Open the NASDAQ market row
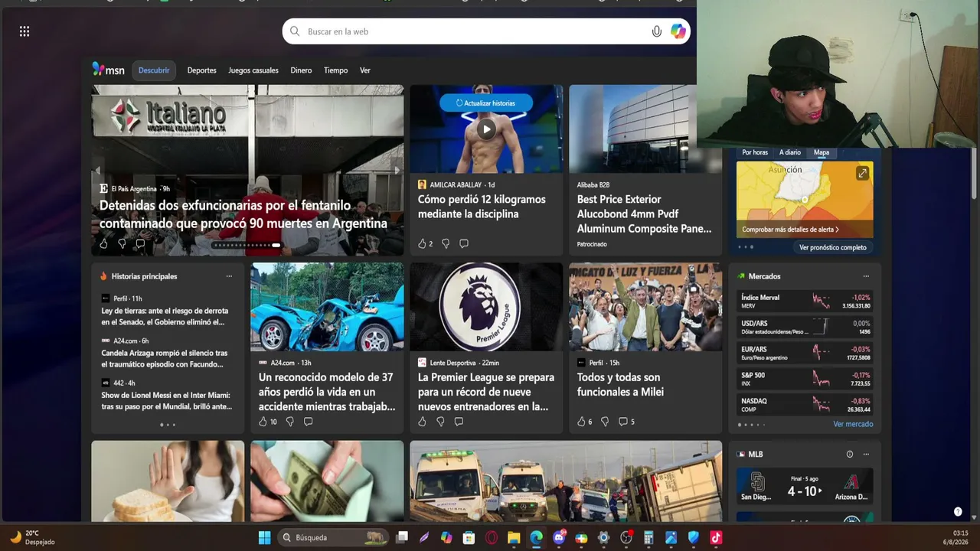Screen dimensions: 980x551 805,405
